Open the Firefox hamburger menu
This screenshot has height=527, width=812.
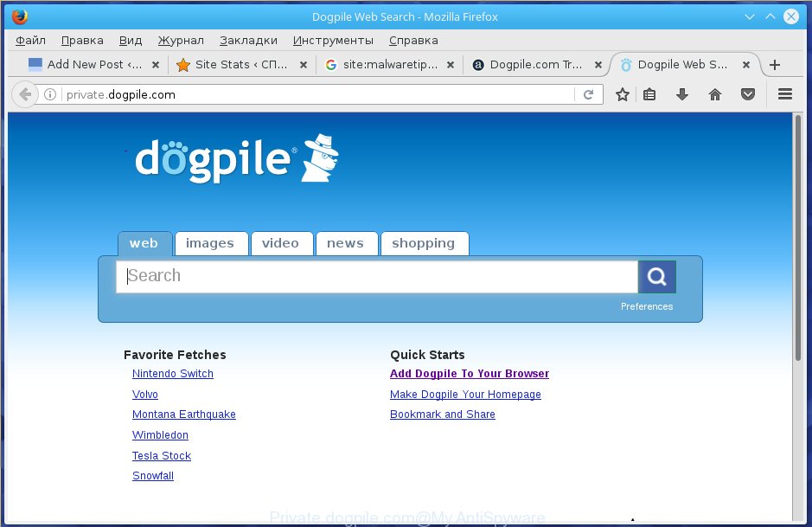785,93
